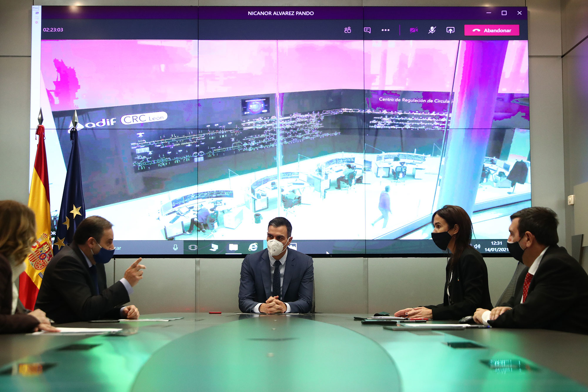588x392 pixels.
Task: Show the participants list icon
Action: click(348, 30)
